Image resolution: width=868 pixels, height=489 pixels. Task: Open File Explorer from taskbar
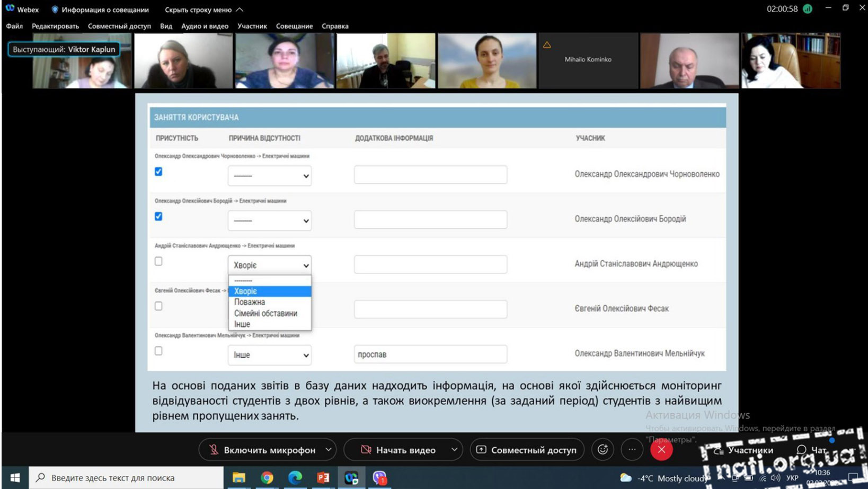pos(239,478)
